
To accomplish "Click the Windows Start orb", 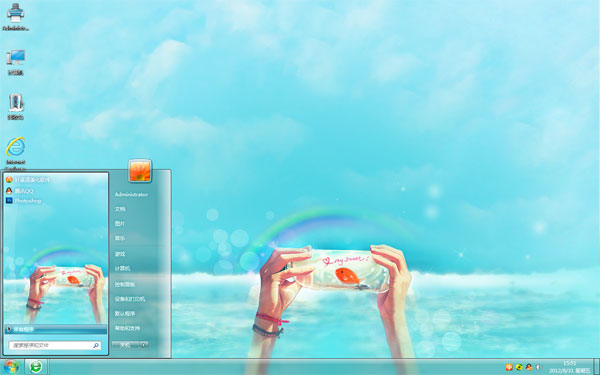I will point(11,367).
